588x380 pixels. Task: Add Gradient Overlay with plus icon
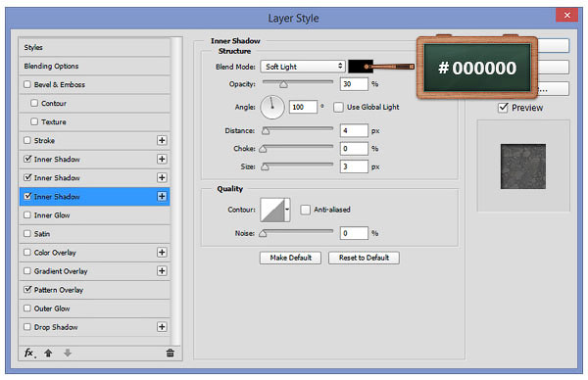(x=162, y=271)
